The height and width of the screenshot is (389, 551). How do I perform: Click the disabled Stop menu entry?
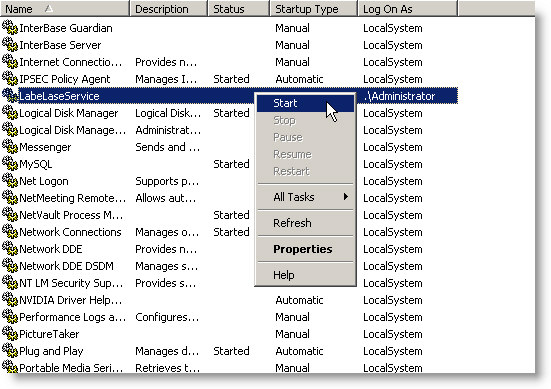[x=305, y=120]
